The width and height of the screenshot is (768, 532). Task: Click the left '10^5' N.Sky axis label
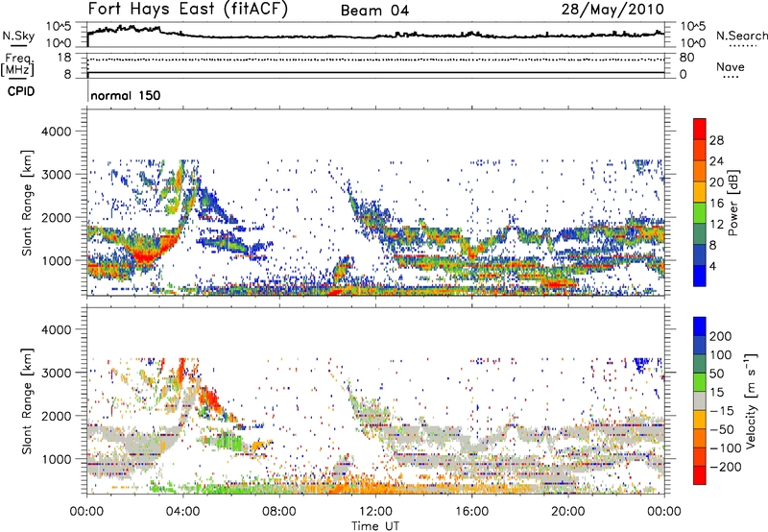[59, 26]
